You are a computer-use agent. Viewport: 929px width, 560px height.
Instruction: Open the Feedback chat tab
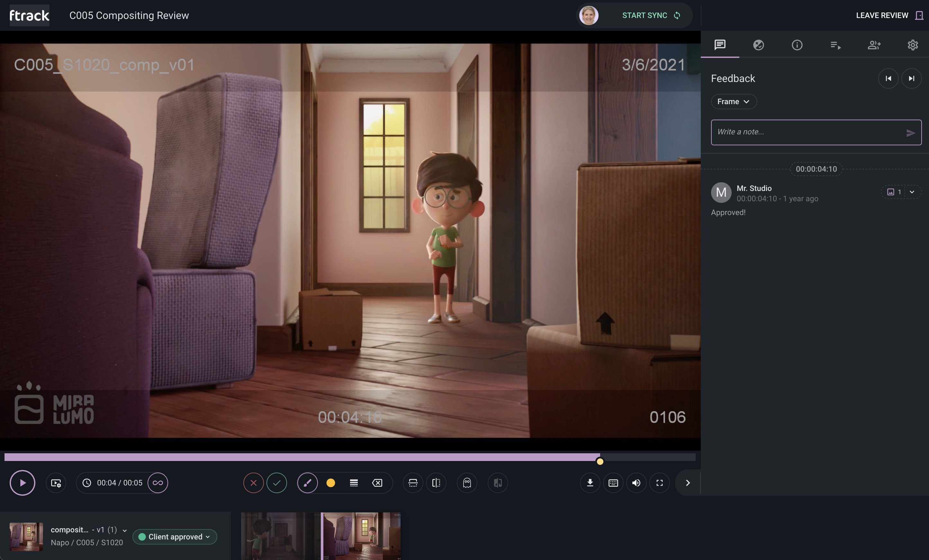[x=720, y=45]
